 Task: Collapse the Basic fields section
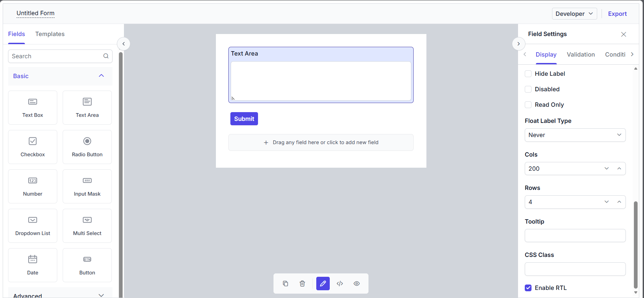click(x=60, y=76)
